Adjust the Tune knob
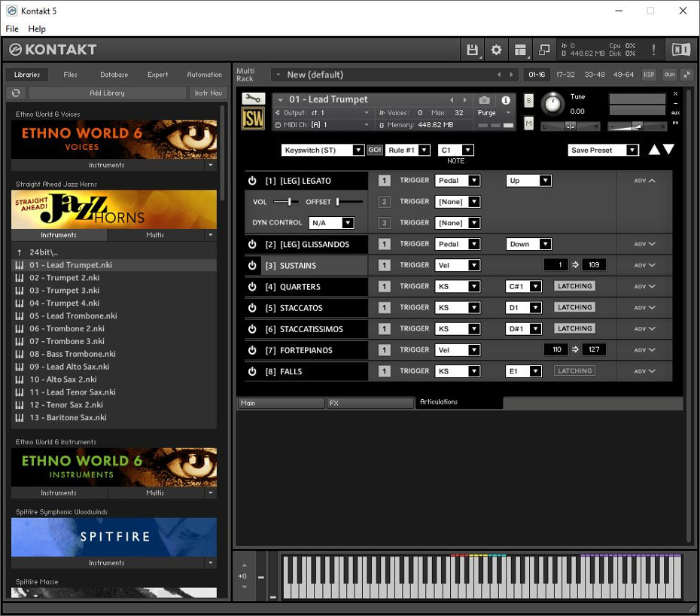 point(552,104)
